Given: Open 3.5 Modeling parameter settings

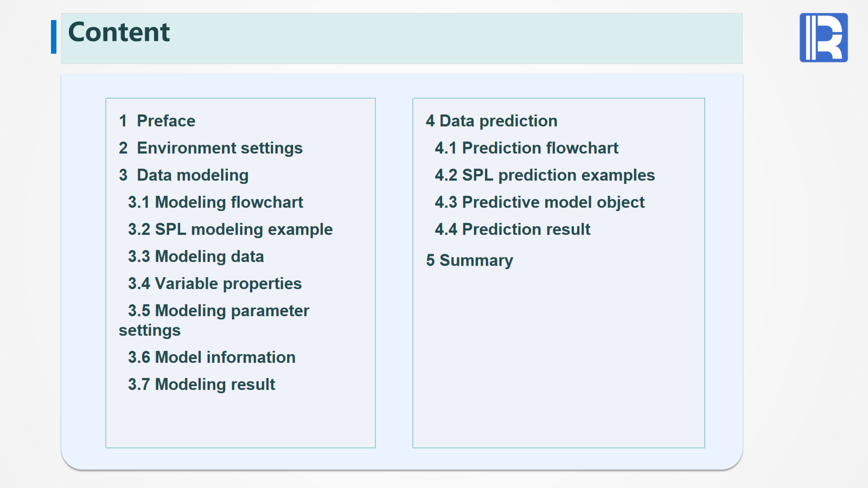Looking at the screenshot, I should coord(219,311).
